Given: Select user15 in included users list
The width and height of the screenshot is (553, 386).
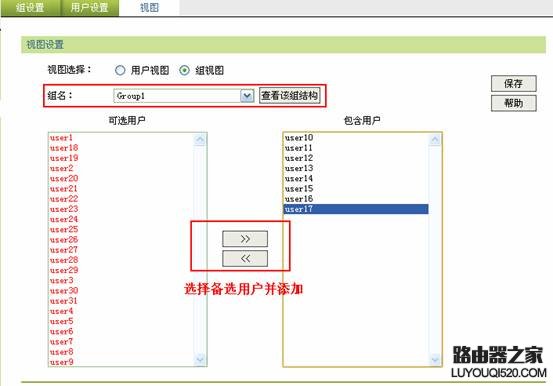Looking at the screenshot, I should [x=356, y=189].
